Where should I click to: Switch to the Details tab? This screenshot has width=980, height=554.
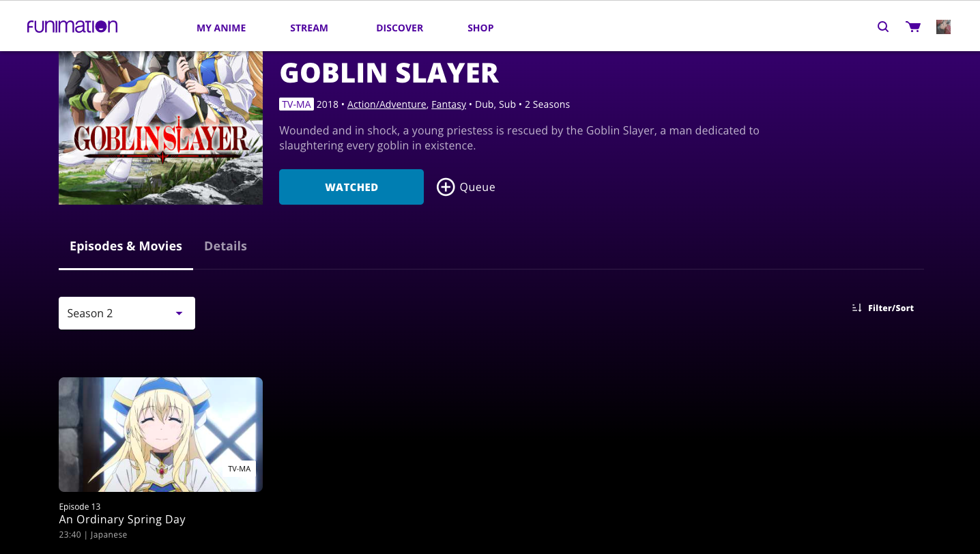[x=225, y=246]
